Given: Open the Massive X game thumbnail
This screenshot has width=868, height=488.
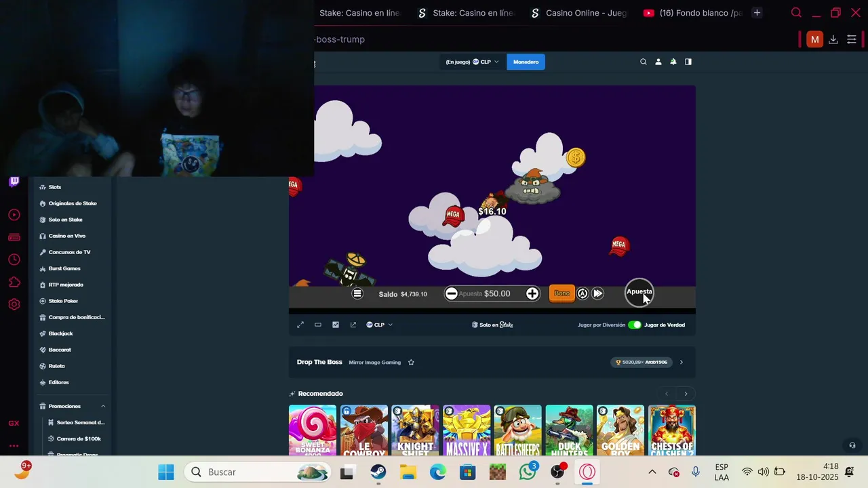Looking at the screenshot, I should click(467, 430).
